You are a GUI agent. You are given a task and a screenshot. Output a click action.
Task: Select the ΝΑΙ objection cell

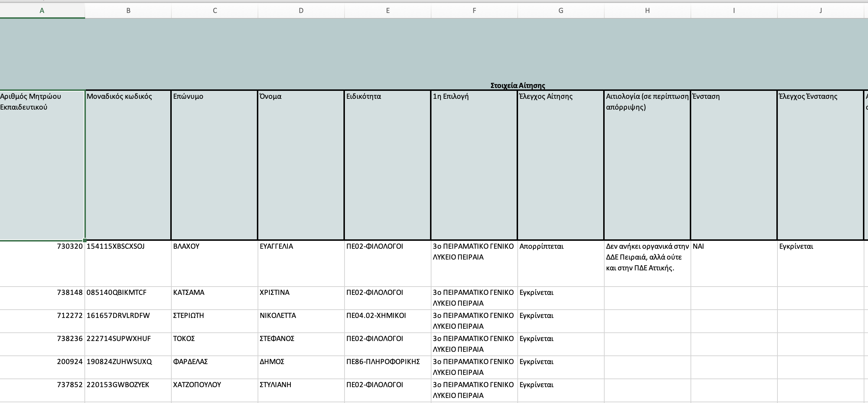(x=733, y=263)
